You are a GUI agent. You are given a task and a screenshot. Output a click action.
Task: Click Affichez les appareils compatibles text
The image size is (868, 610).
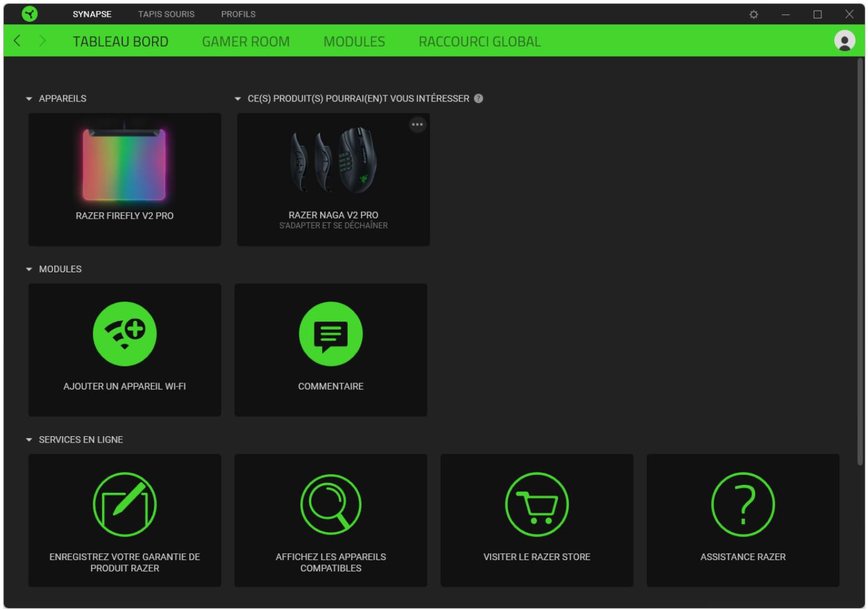pyautogui.click(x=331, y=563)
